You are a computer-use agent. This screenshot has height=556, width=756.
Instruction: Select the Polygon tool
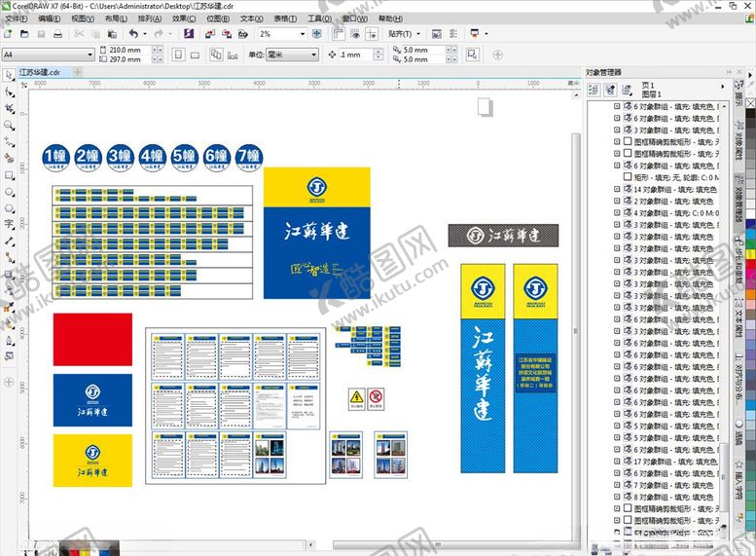click(9, 208)
